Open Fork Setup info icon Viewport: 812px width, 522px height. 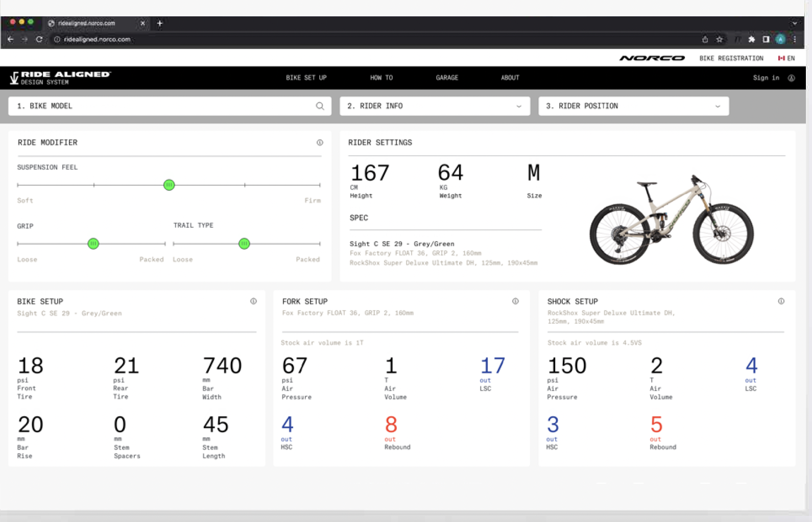[x=515, y=301]
